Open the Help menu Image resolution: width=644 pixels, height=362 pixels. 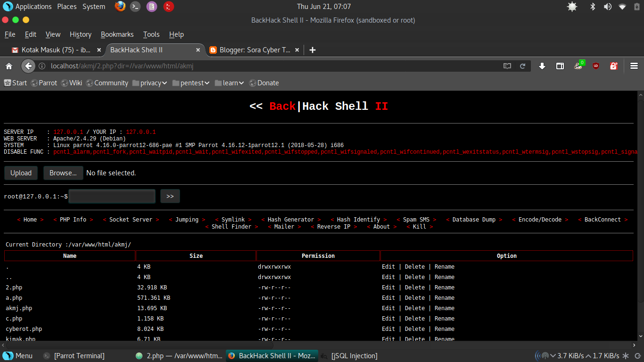(x=176, y=34)
